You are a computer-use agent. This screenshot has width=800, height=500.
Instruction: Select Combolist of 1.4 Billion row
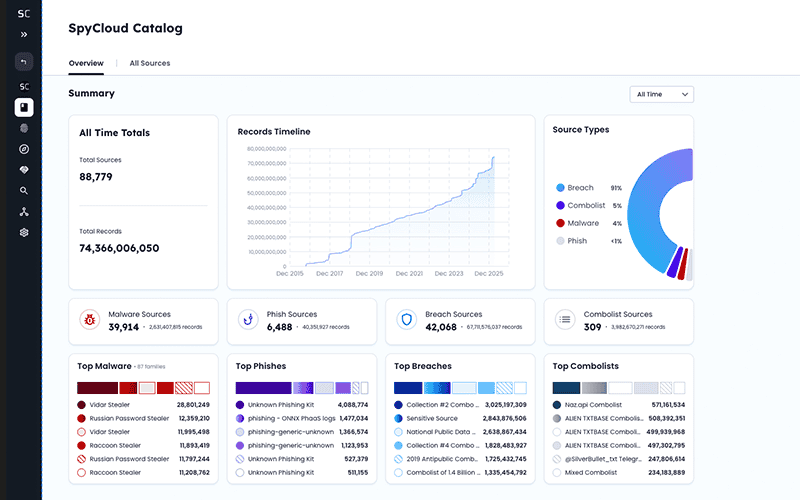pos(460,472)
